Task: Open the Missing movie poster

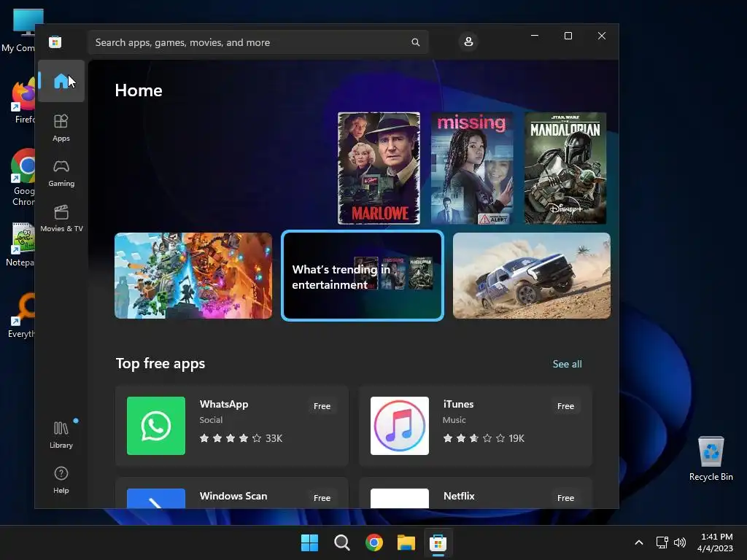Action: click(472, 168)
